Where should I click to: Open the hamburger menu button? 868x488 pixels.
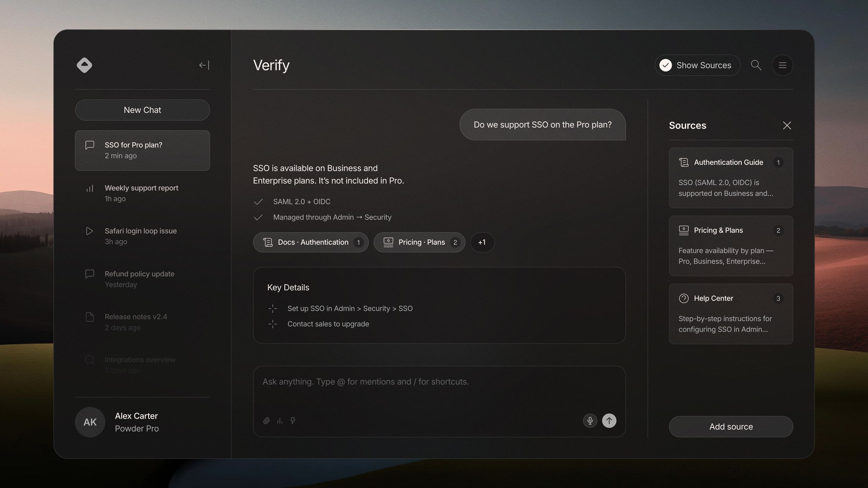pyautogui.click(x=782, y=65)
